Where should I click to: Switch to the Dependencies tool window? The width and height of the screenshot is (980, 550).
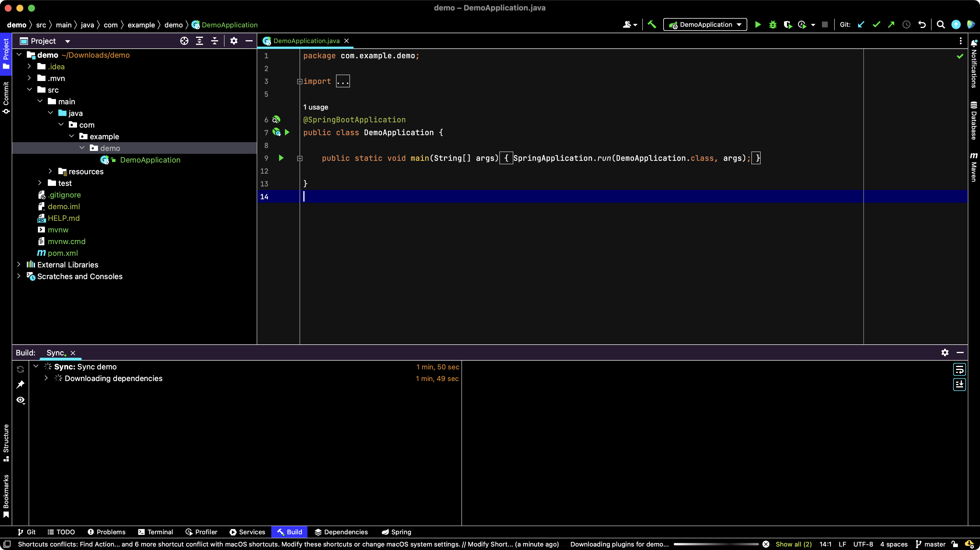pos(341,532)
